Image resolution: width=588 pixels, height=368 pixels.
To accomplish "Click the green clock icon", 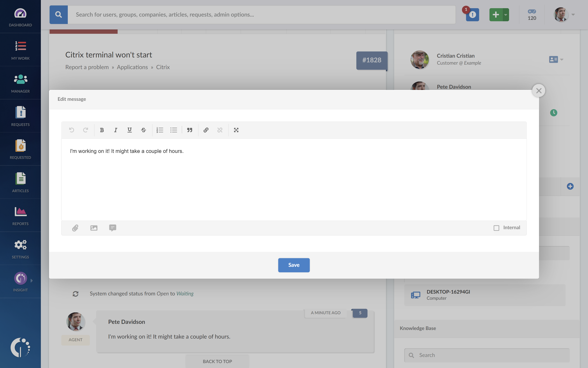I will coord(553,113).
